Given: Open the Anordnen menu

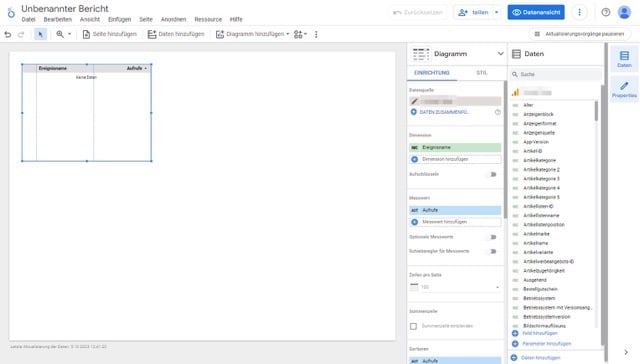Looking at the screenshot, I should tap(173, 20).
